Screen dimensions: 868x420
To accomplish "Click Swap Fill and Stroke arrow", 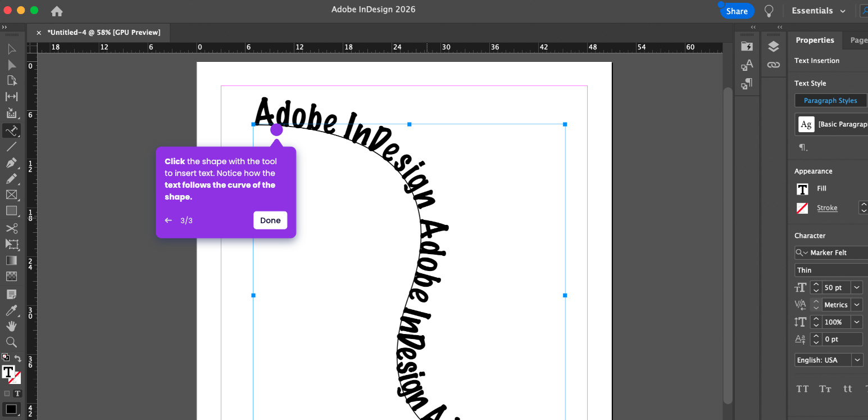I will (17, 358).
